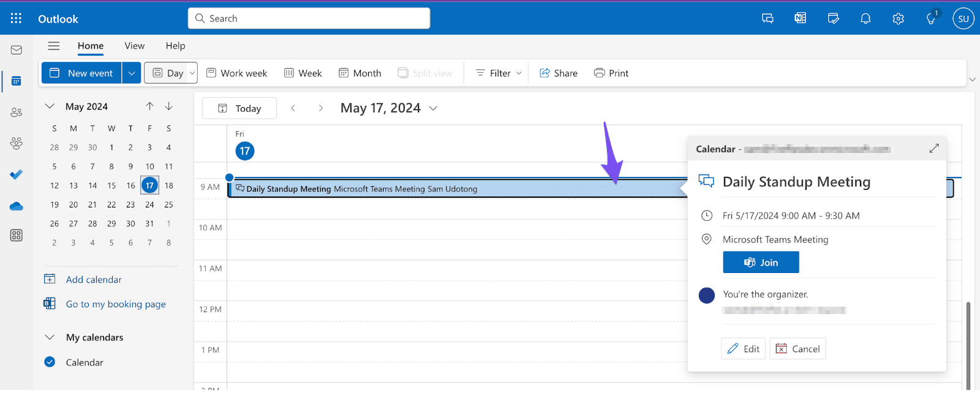Open New event dropdown arrow
Viewport: 980px width, 404px height.
(132, 73)
